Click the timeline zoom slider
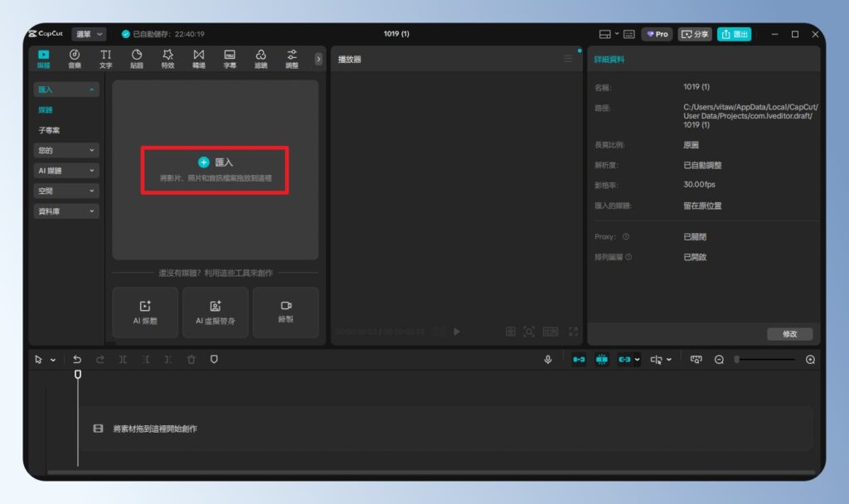849x504 pixels. [x=764, y=359]
